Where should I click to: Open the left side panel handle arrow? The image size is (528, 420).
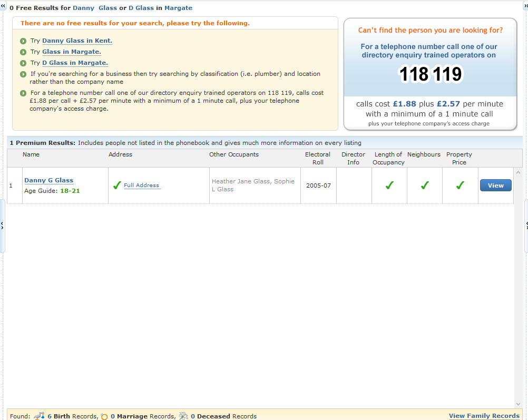pos(2,226)
